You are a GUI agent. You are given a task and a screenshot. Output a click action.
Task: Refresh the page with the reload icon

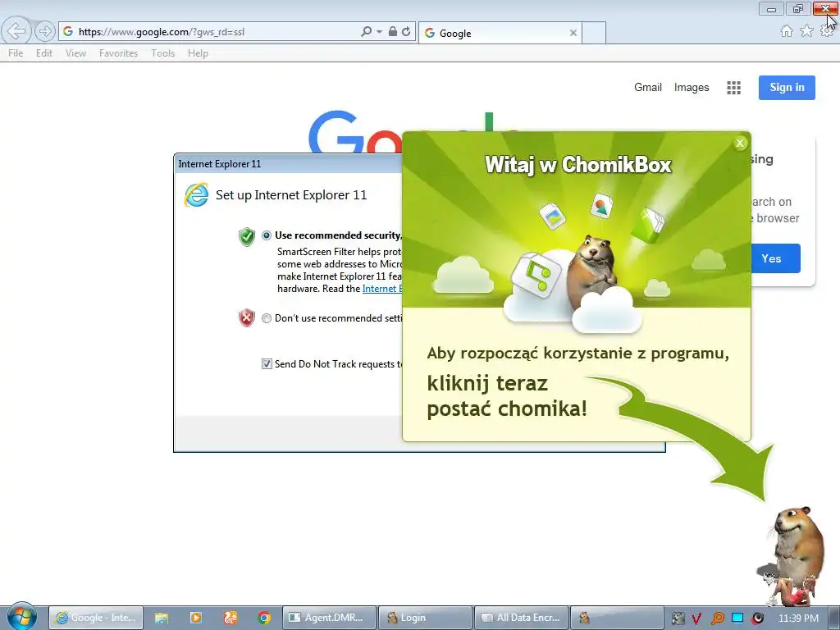click(x=406, y=32)
